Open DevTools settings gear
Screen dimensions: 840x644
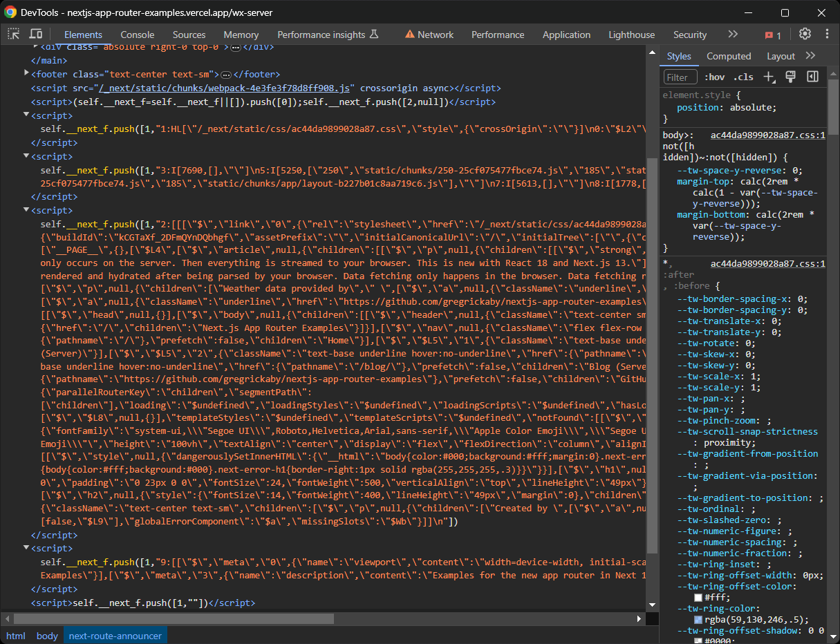[804, 33]
